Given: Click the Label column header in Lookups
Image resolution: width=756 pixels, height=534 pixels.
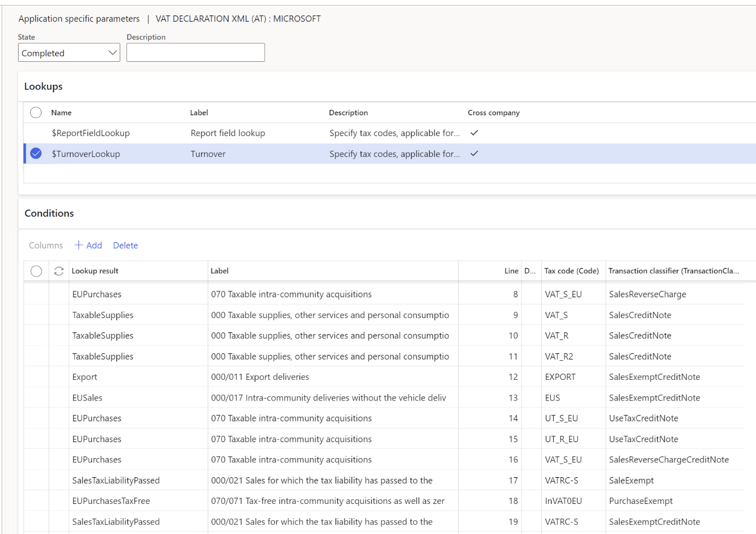Looking at the screenshot, I should [x=199, y=113].
